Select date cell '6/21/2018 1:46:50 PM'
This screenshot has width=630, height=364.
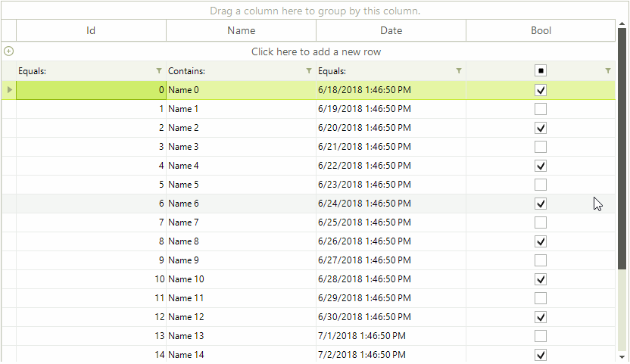click(391, 147)
